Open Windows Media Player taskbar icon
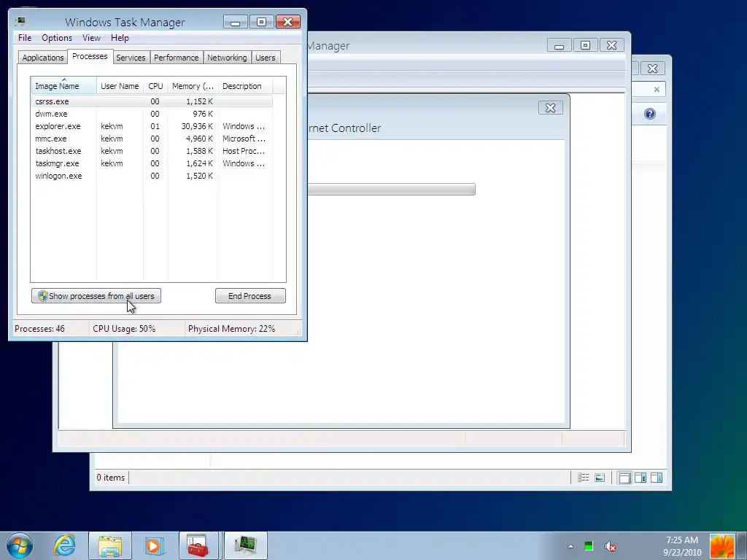 [153, 545]
